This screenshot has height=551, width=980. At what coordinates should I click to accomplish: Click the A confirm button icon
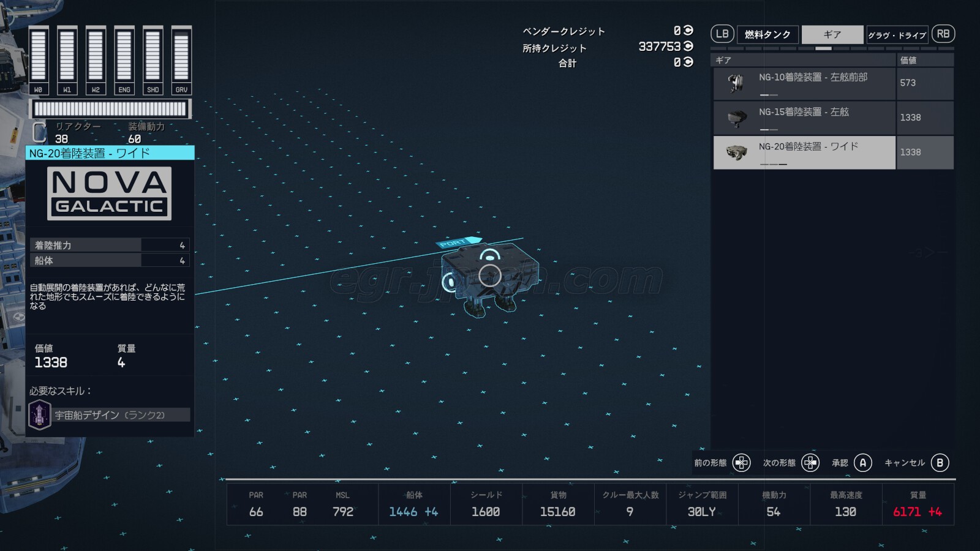pyautogui.click(x=862, y=463)
